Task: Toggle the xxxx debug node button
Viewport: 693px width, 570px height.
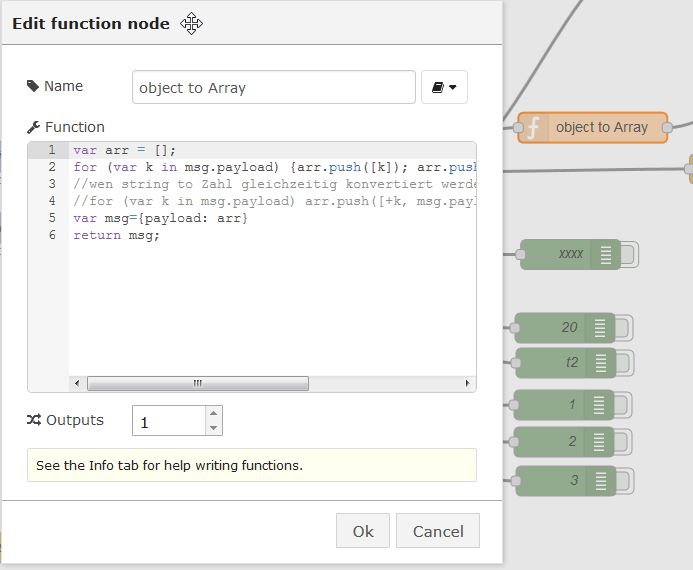Action: click(x=629, y=255)
